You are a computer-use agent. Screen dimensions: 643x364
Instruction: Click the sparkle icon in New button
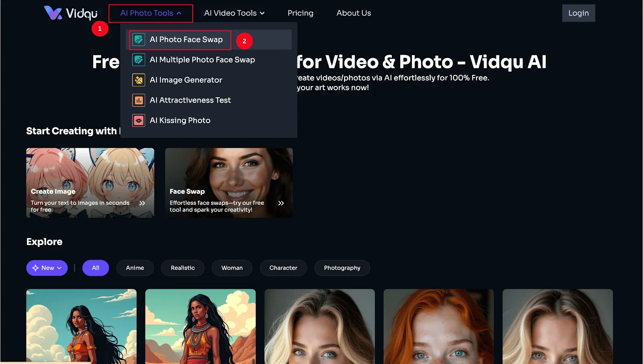pyautogui.click(x=35, y=268)
